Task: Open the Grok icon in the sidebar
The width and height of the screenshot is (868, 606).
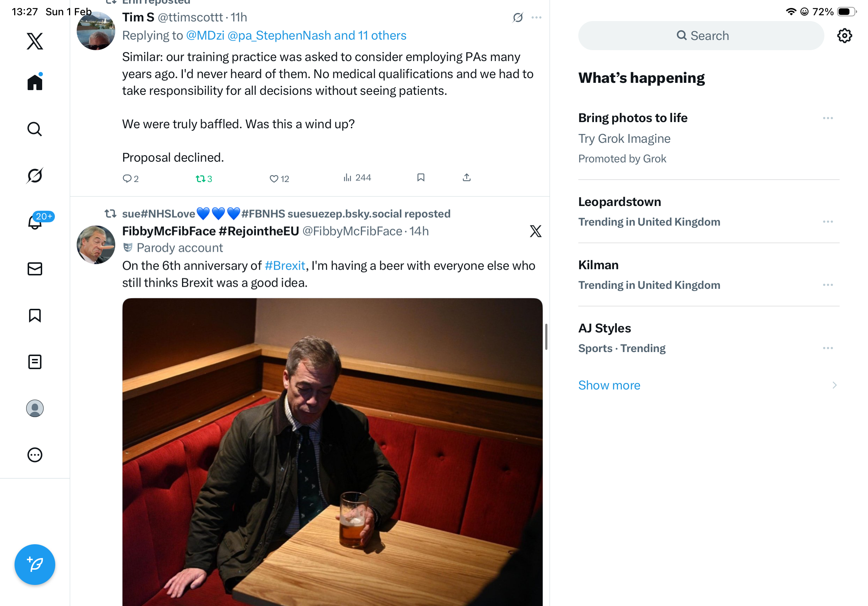Action: 35,176
